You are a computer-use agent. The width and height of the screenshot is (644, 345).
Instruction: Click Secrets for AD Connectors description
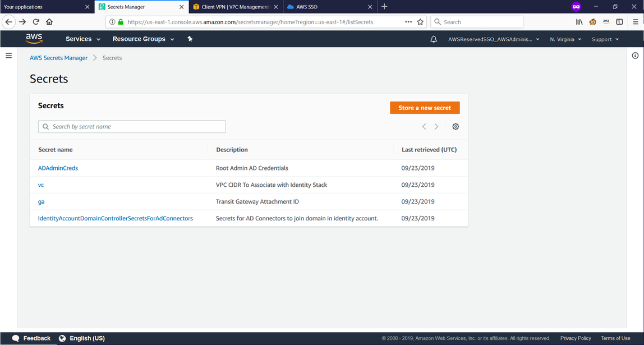tap(297, 219)
